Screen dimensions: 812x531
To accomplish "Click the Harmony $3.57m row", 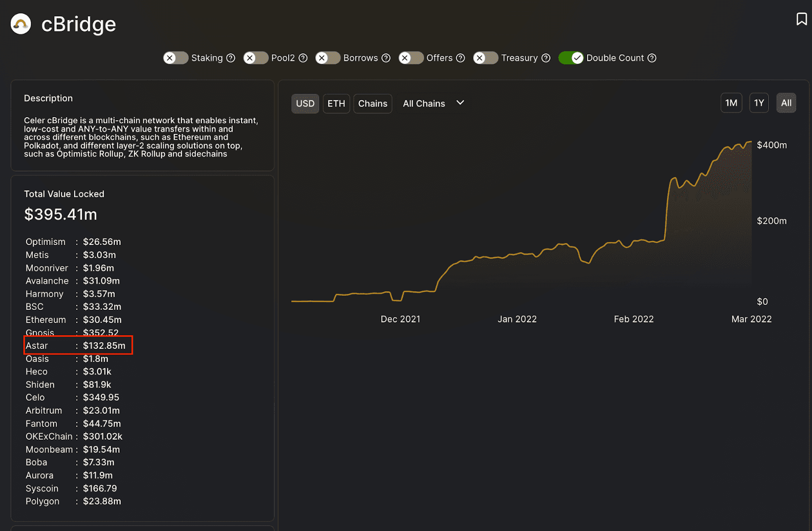I will [70, 294].
